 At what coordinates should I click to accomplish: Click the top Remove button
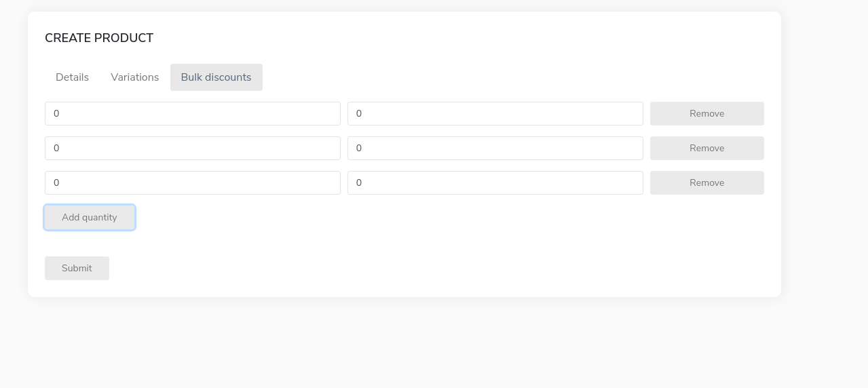[706, 114]
